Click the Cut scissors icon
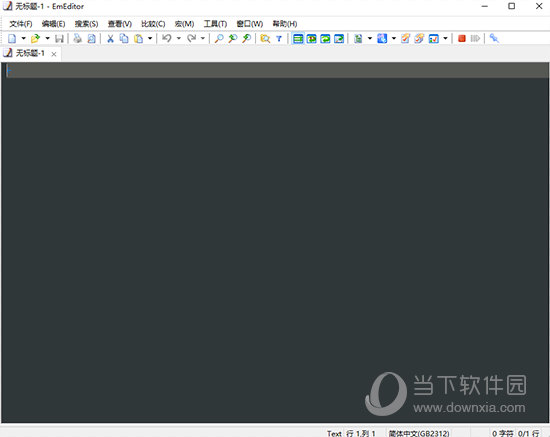This screenshot has height=437, width=550. click(x=110, y=38)
